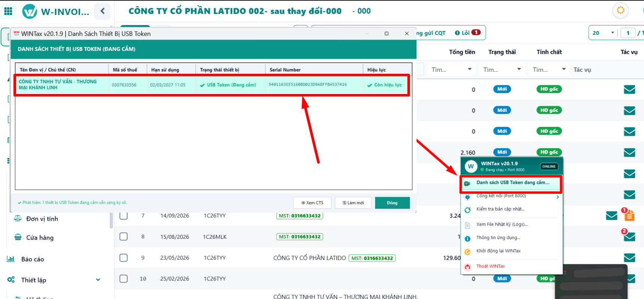Choose Xem File Nhật Ký (Logs) menu item
The height and width of the screenshot is (299, 644).
[511, 225]
